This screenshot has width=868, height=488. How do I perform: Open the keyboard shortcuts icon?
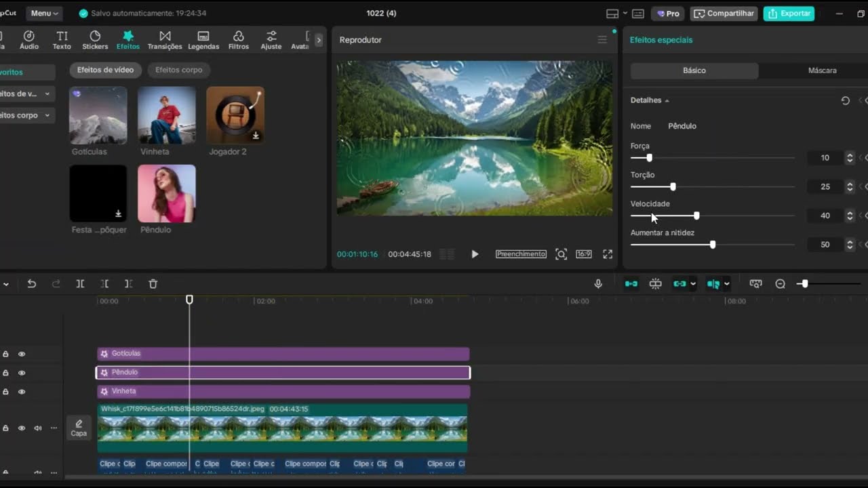638,14
